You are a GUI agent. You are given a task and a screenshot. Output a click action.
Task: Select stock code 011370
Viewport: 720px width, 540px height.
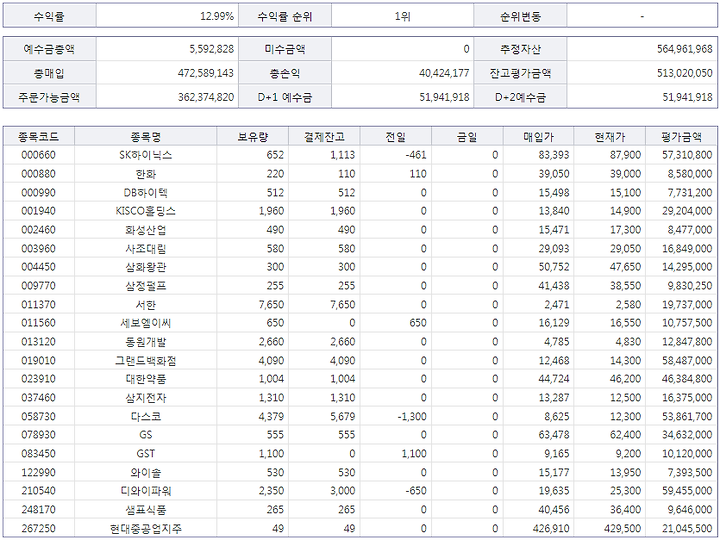[x=39, y=304]
